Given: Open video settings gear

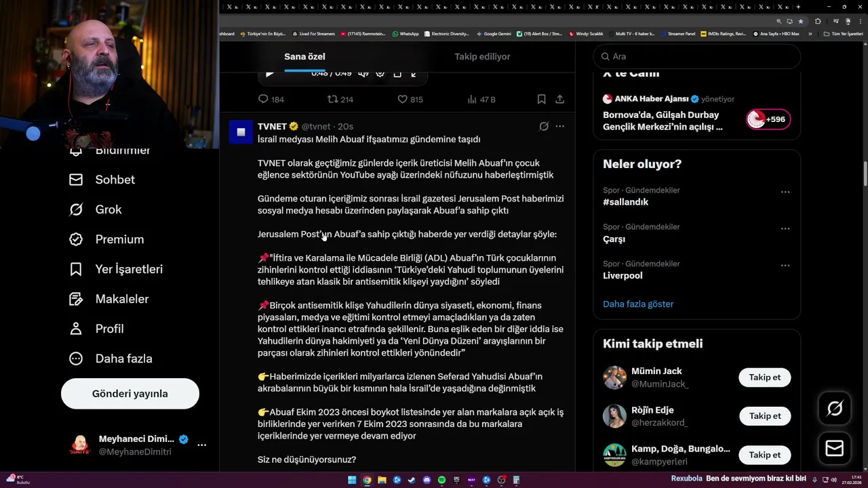Looking at the screenshot, I should 380,73.
